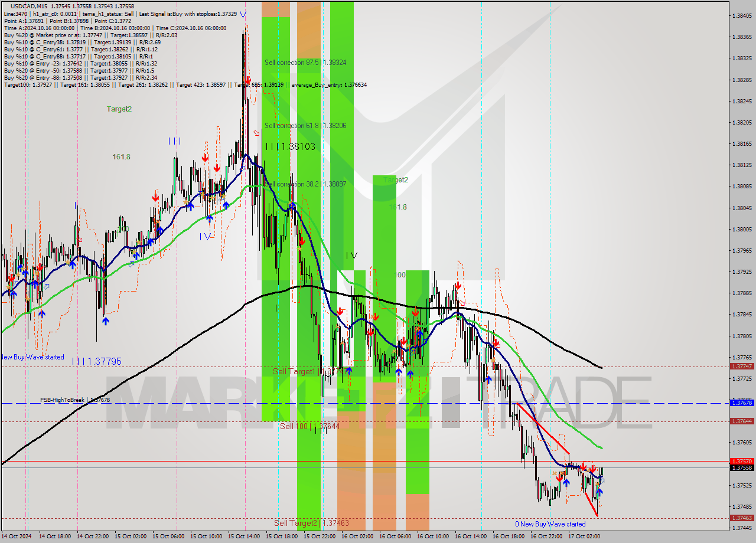Click the 'I I I 1.37795' wave label
Screen dimensions: 756x543
[x=97, y=361]
